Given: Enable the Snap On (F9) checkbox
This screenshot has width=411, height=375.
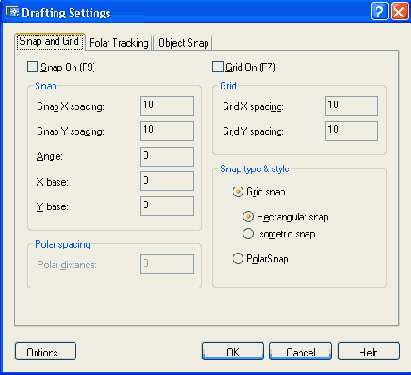Looking at the screenshot, I should point(32,67).
